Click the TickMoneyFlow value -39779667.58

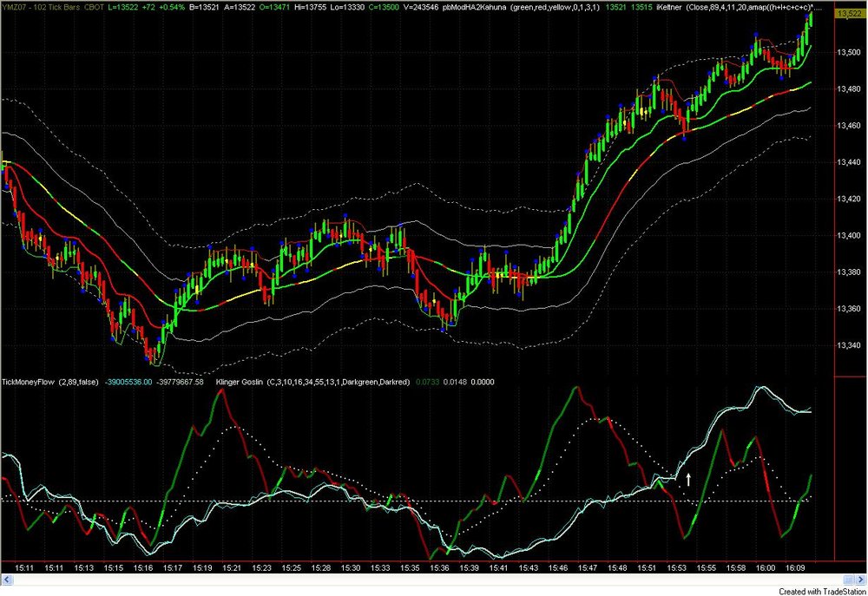tap(180, 382)
